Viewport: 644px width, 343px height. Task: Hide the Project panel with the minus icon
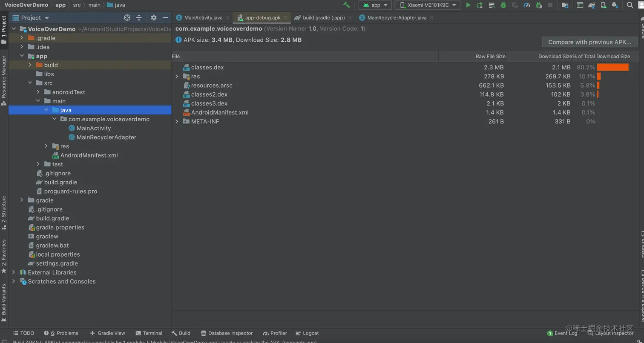(x=166, y=18)
